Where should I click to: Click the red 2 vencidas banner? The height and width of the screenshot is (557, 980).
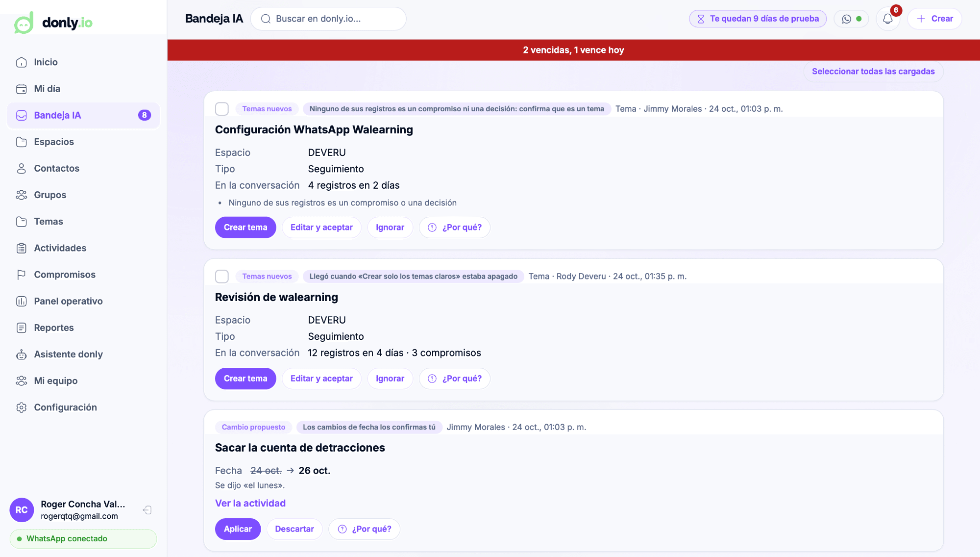(x=573, y=50)
